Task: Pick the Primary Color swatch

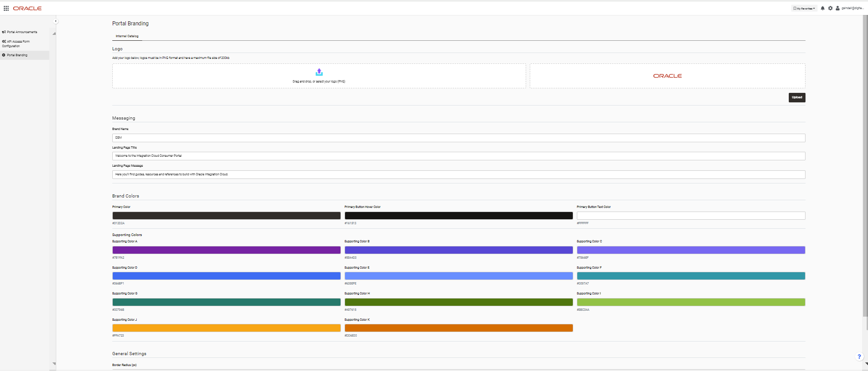Action: (x=226, y=216)
